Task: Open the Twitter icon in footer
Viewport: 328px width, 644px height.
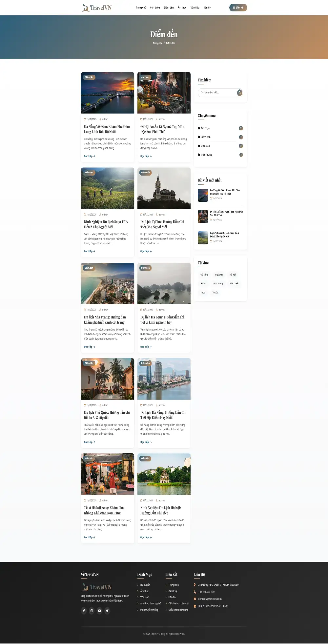Action: pos(107,611)
